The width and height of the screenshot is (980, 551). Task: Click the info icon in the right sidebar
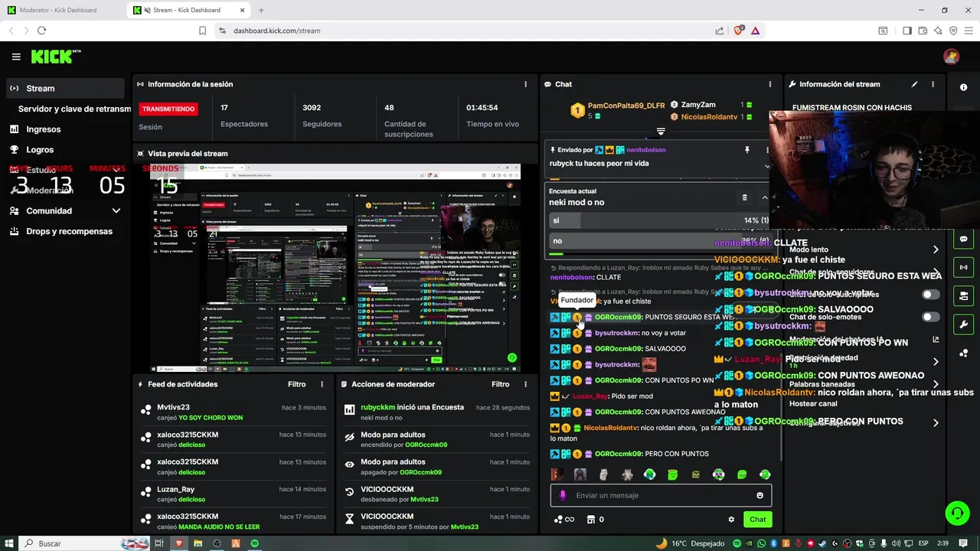click(x=963, y=87)
